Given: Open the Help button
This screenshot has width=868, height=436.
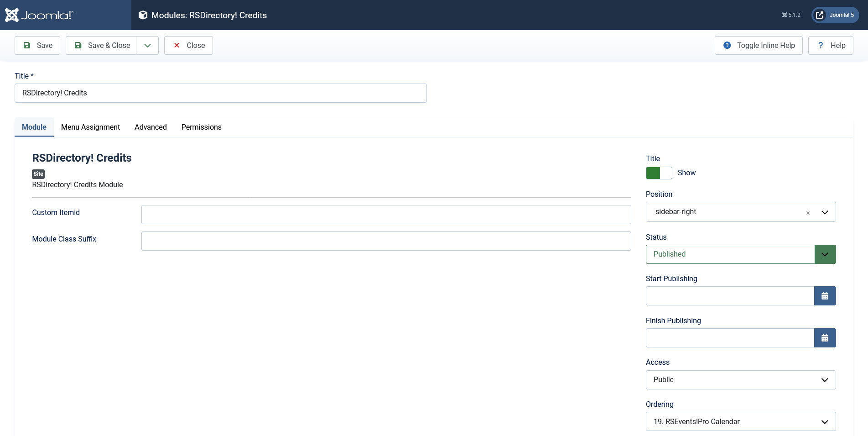Looking at the screenshot, I should click(x=831, y=45).
